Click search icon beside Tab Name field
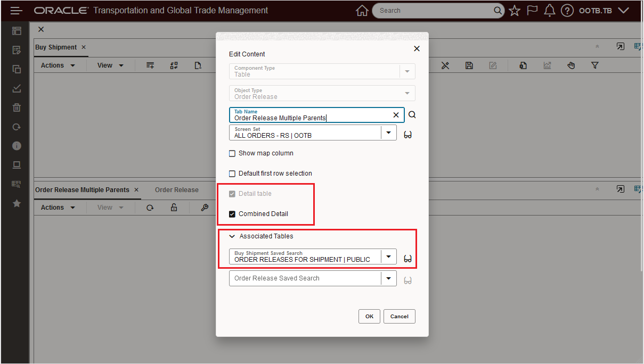 (x=412, y=115)
